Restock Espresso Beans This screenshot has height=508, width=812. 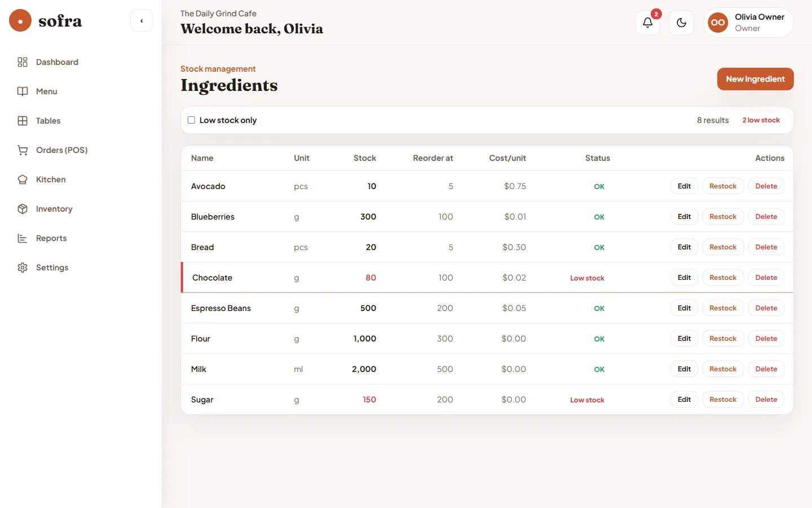coord(723,308)
